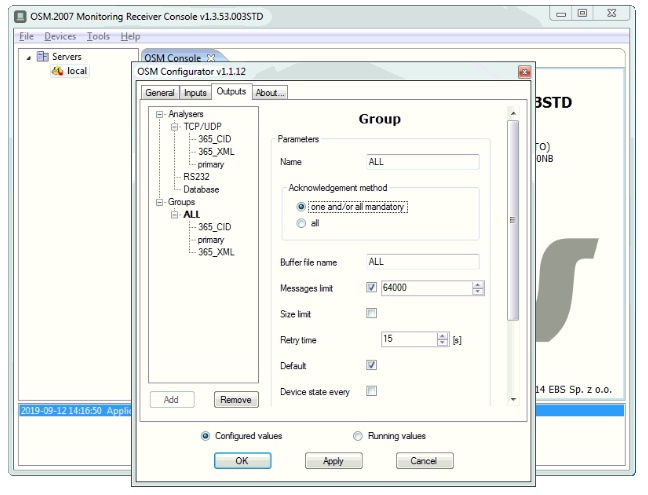This screenshot has height=495, width=648.
Task: Close the OSM Configurator dialog
Action: coord(524,72)
